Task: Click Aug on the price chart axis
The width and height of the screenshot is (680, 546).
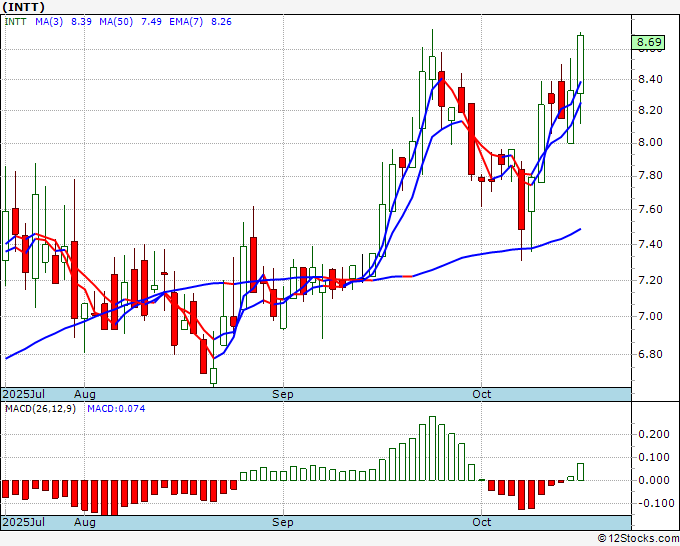Action: pyautogui.click(x=85, y=394)
